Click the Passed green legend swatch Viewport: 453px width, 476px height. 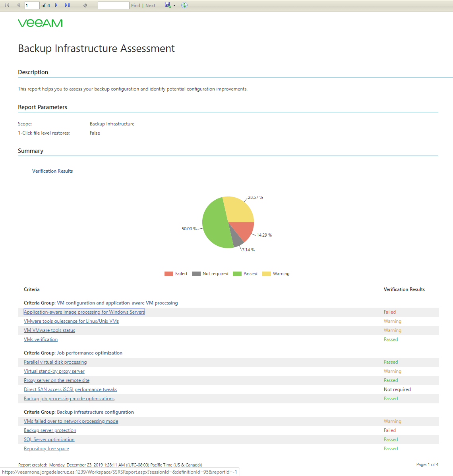coord(237,274)
